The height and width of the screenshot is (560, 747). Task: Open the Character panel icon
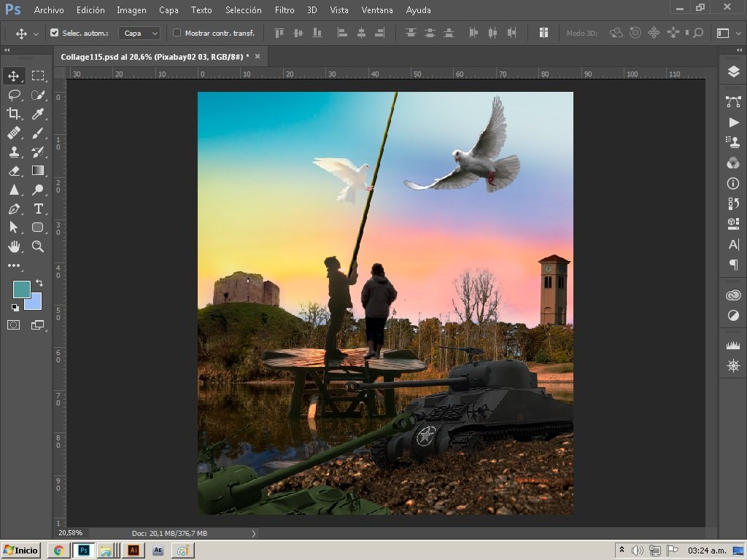(733, 244)
